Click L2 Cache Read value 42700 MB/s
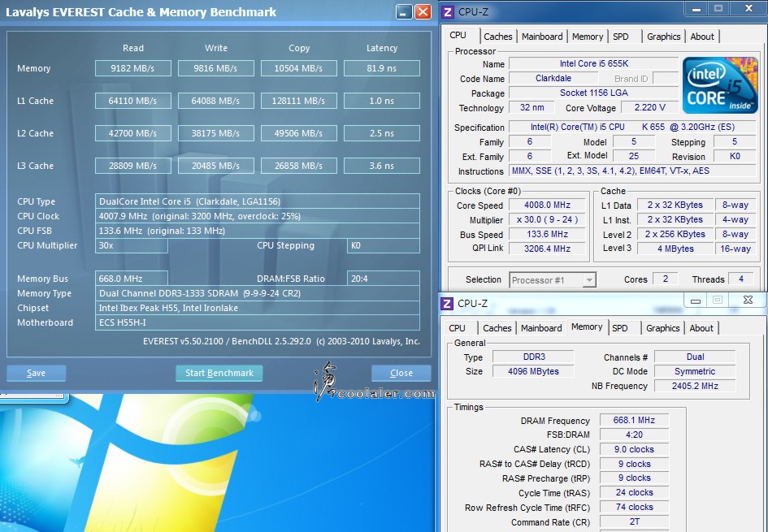The width and height of the screenshot is (768, 532). (x=132, y=133)
